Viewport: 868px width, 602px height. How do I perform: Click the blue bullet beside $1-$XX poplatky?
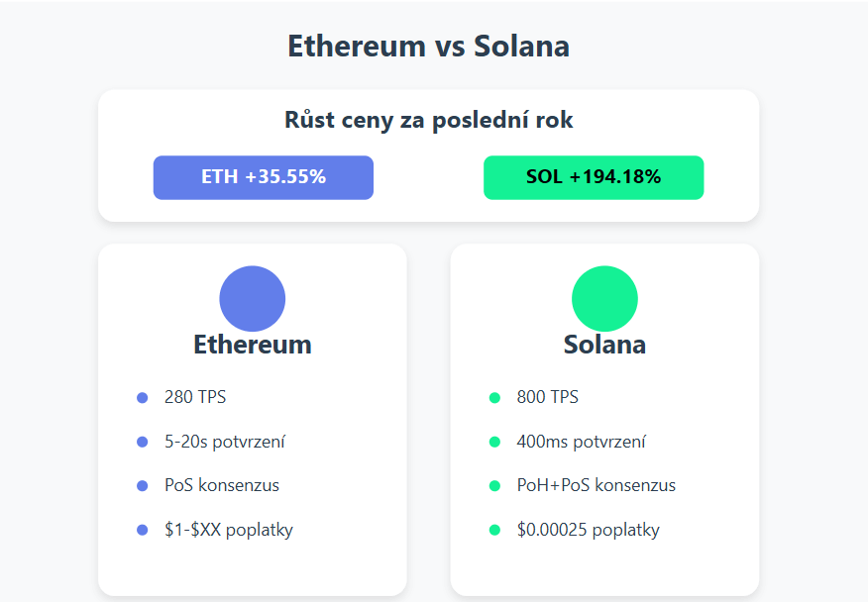pyautogui.click(x=142, y=530)
